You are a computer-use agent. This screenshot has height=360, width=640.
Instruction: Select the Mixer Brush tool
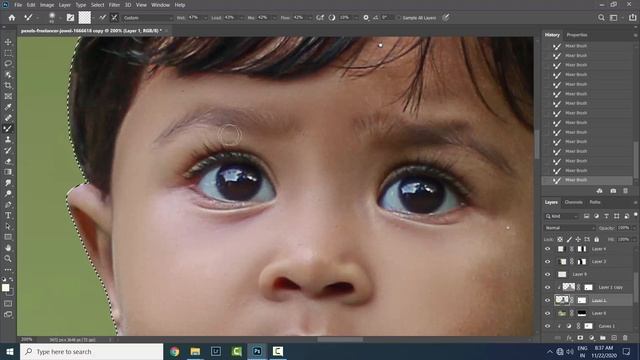[8, 129]
